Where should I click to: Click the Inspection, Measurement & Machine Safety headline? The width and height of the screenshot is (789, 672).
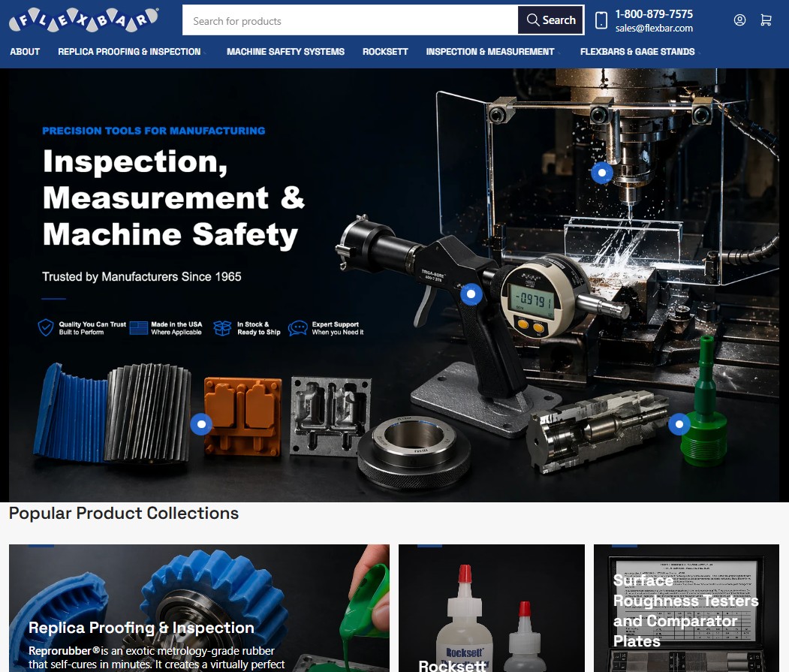pyautogui.click(x=173, y=197)
